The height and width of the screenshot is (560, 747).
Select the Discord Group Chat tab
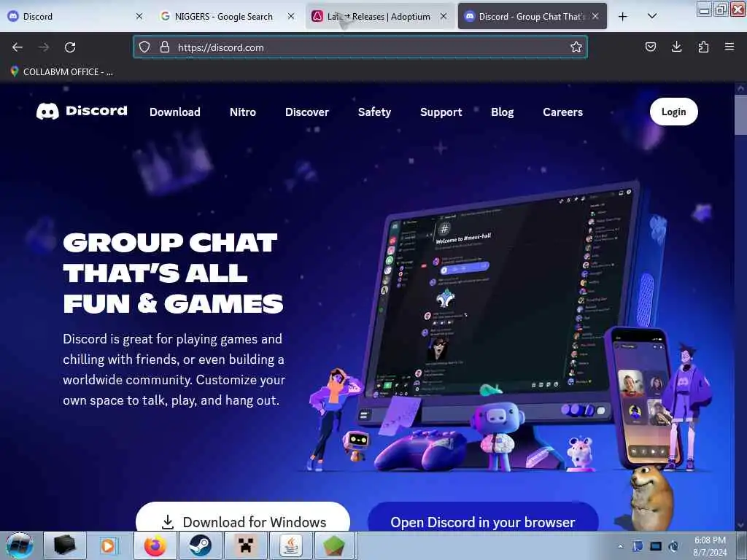pyautogui.click(x=532, y=16)
